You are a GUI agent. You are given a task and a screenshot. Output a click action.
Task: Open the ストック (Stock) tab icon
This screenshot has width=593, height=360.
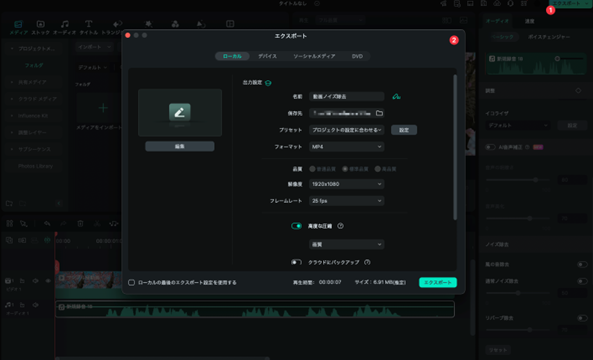tap(40, 24)
